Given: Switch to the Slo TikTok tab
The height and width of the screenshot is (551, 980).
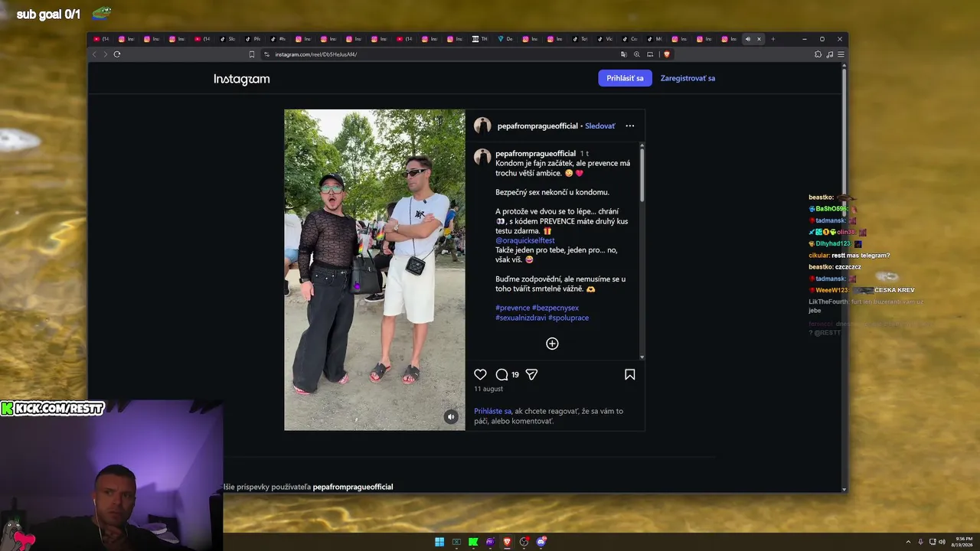Looking at the screenshot, I should point(228,39).
